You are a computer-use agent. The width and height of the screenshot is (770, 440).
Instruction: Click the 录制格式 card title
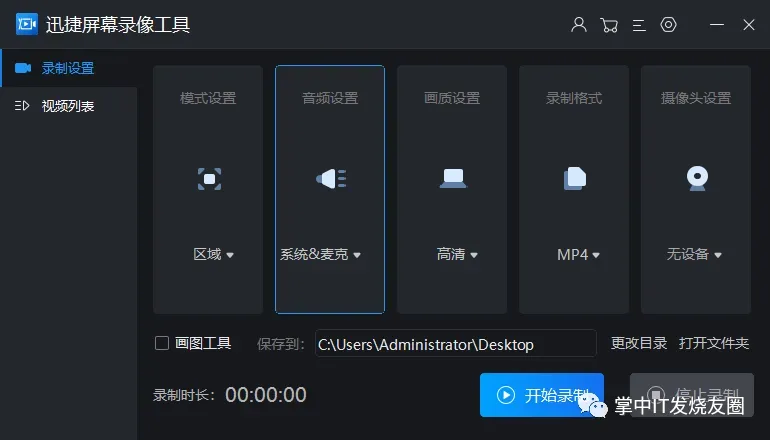(x=574, y=98)
